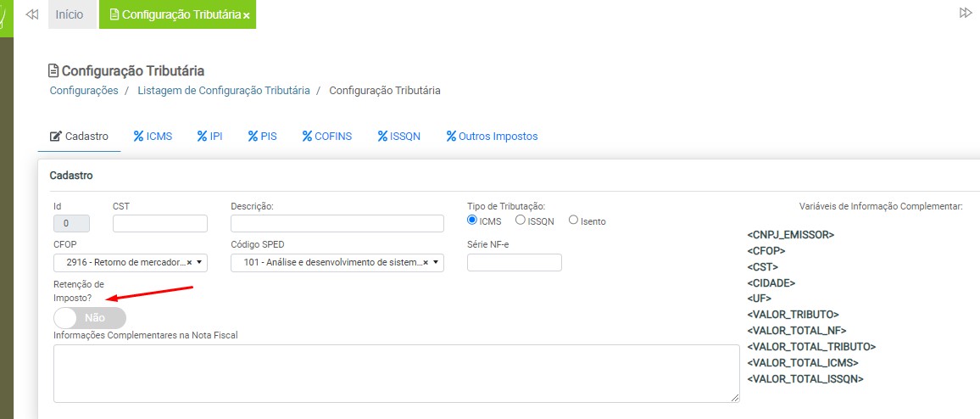
Task: Click the edit icon on Cadastro tab
Action: [56, 137]
